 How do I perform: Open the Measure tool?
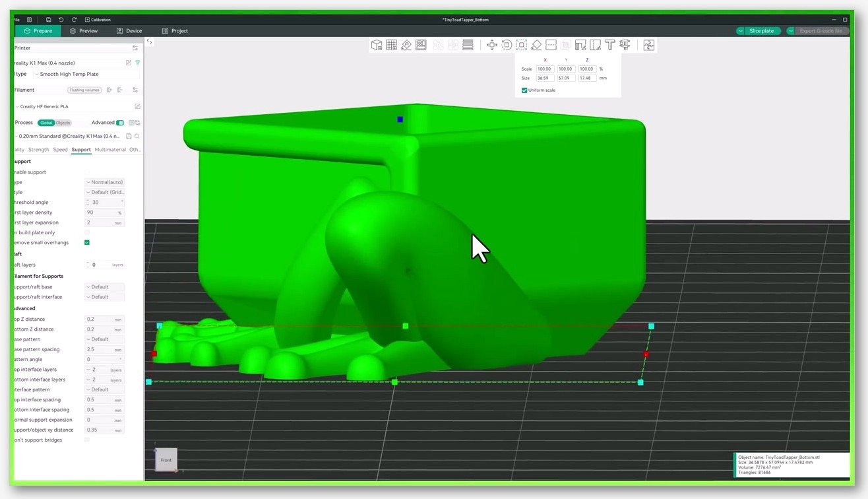(625, 45)
